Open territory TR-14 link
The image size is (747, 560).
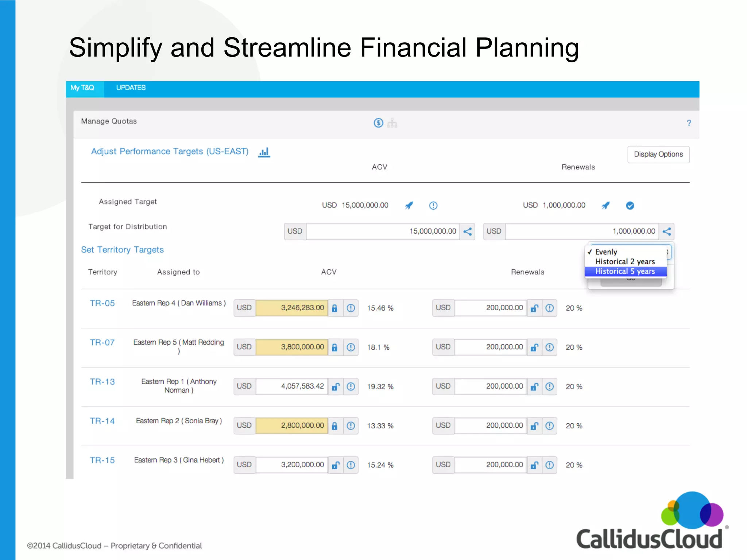coord(102,421)
